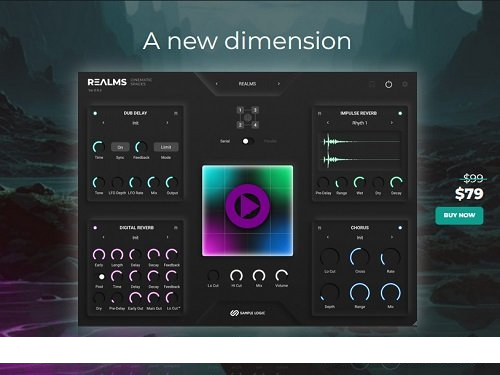Select the Parallel routing label

coord(270,141)
